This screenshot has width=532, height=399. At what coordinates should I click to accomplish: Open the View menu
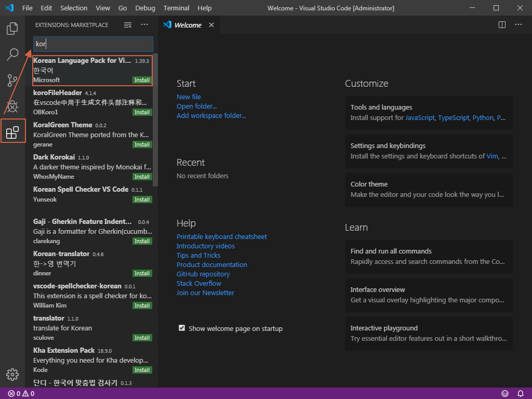(x=103, y=8)
